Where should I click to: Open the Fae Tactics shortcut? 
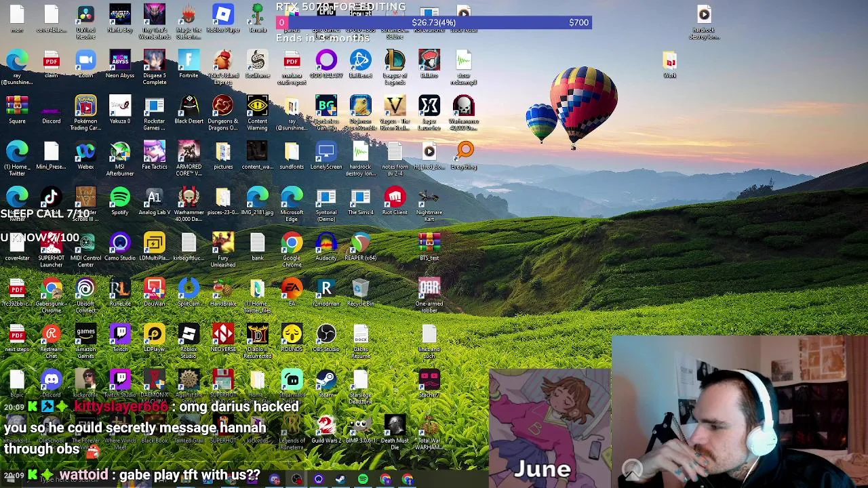coord(155,155)
